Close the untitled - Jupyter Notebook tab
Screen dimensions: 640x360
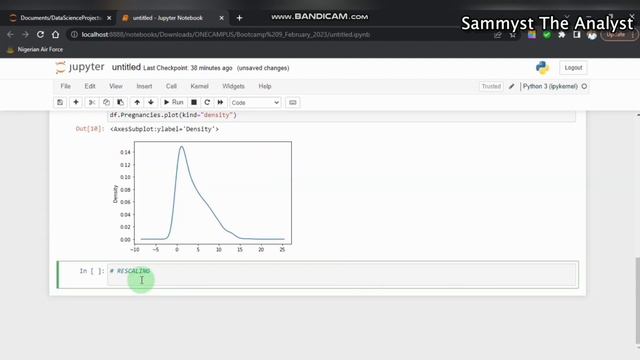tap(222, 18)
